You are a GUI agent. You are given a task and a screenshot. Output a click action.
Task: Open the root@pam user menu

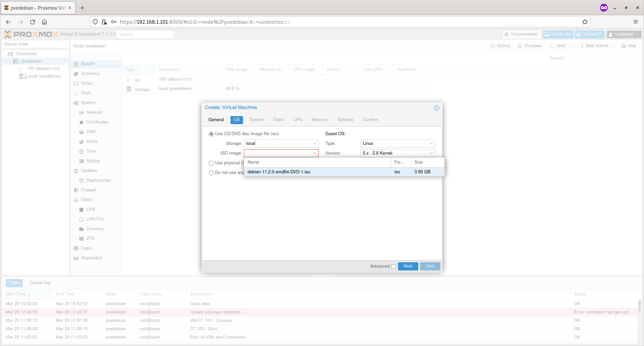pyautogui.click(x=624, y=34)
